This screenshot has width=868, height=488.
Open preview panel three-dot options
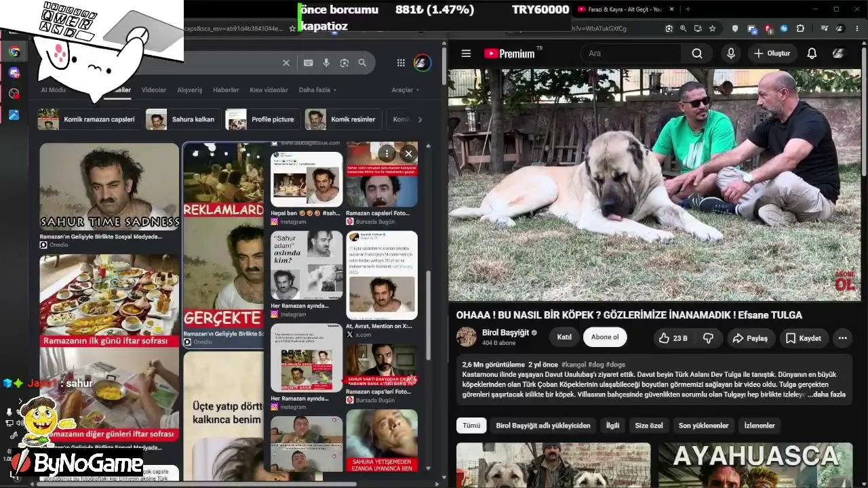387,154
